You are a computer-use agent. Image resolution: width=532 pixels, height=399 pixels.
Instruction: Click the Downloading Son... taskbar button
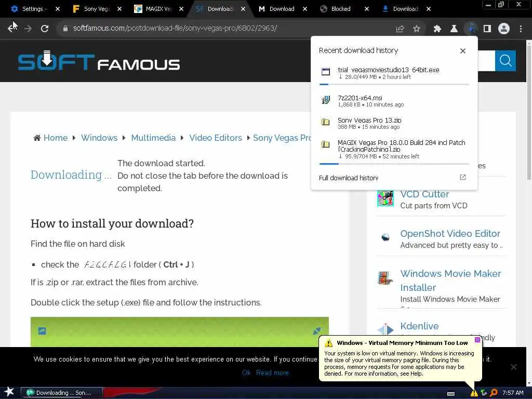point(62,393)
